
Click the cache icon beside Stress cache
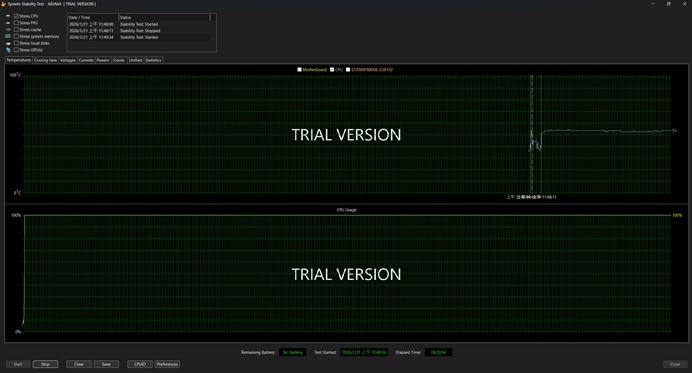tap(8, 30)
